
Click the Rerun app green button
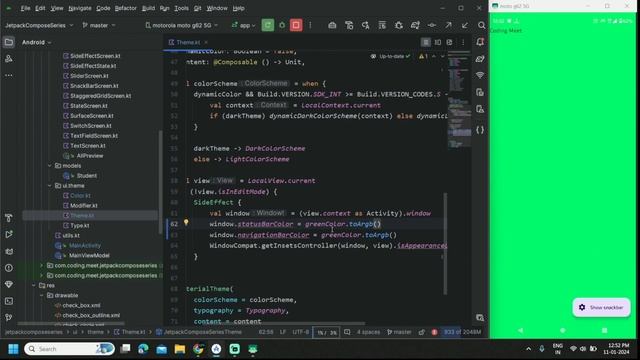(x=268, y=25)
